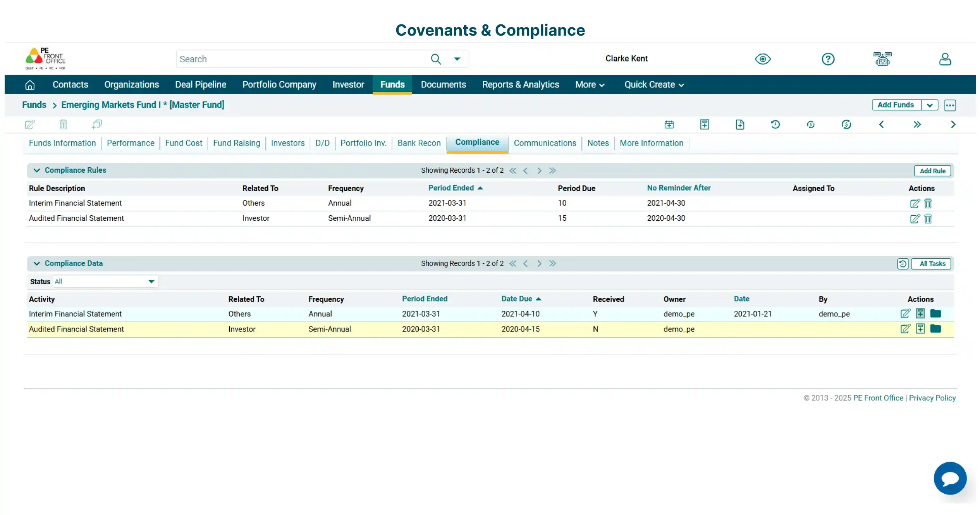Click the PE Front Office logo
Viewport: 980px width, 515px height.
coord(45,58)
